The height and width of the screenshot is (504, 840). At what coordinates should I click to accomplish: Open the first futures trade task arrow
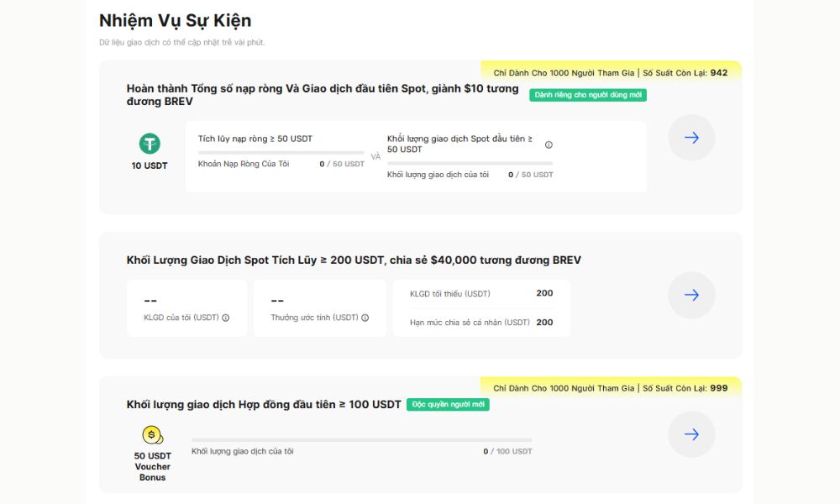point(691,434)
